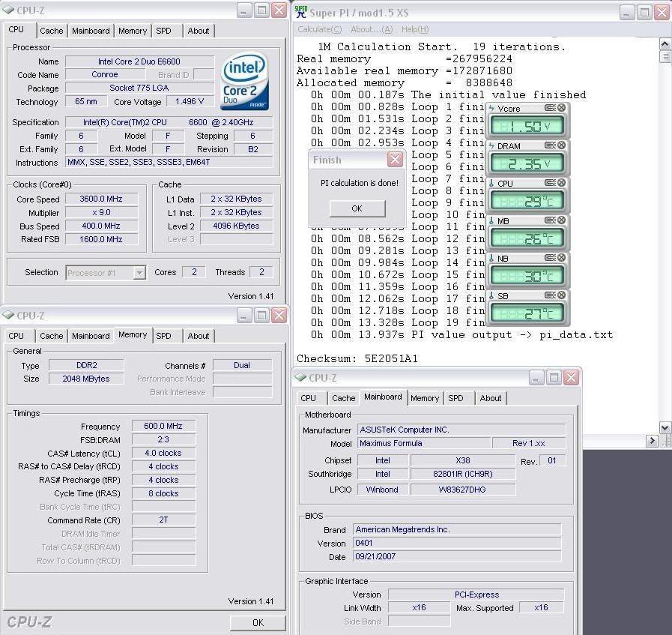
Task: Open About tab in CPU-Z motherboard window
Action: [491, 398]
